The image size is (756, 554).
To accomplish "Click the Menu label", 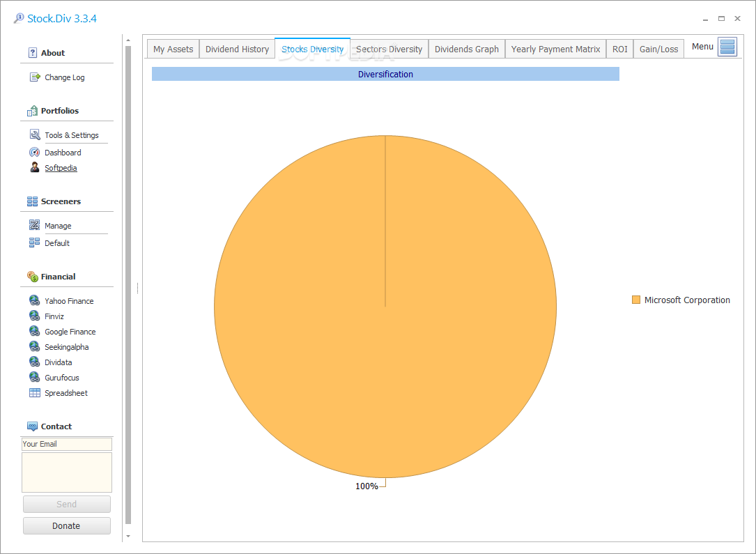I will tap(702, 47).
